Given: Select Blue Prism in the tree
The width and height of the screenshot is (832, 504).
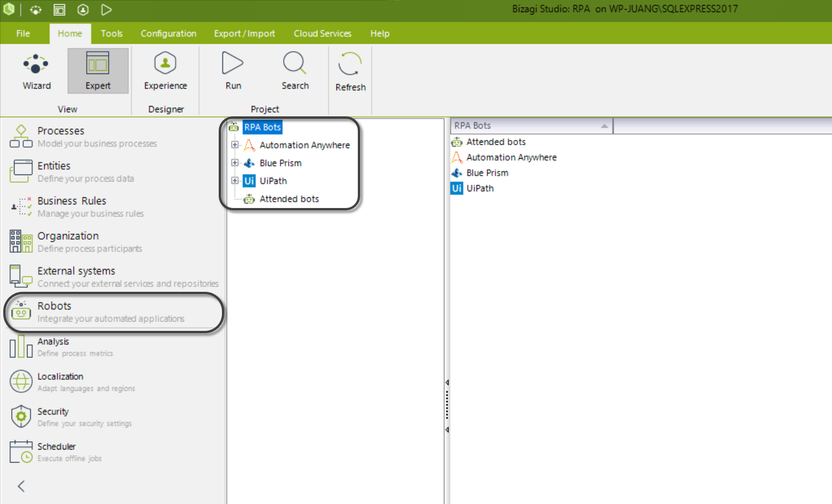Looking at the screenshot, I should [281, 163].
